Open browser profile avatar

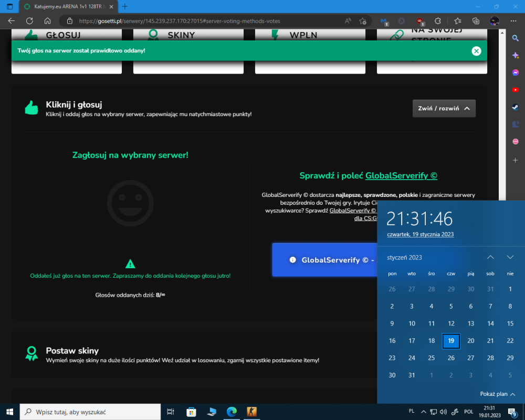click(x=495, y=21)
